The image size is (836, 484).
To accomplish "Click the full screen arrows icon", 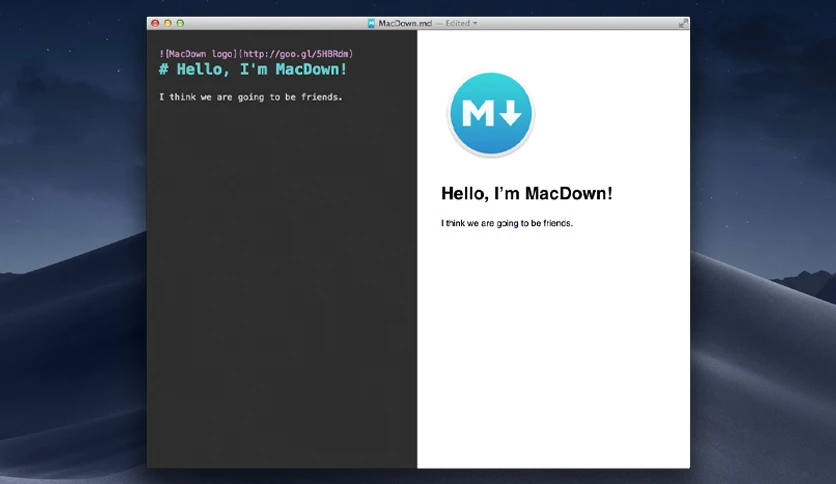I will click(682, 23).
